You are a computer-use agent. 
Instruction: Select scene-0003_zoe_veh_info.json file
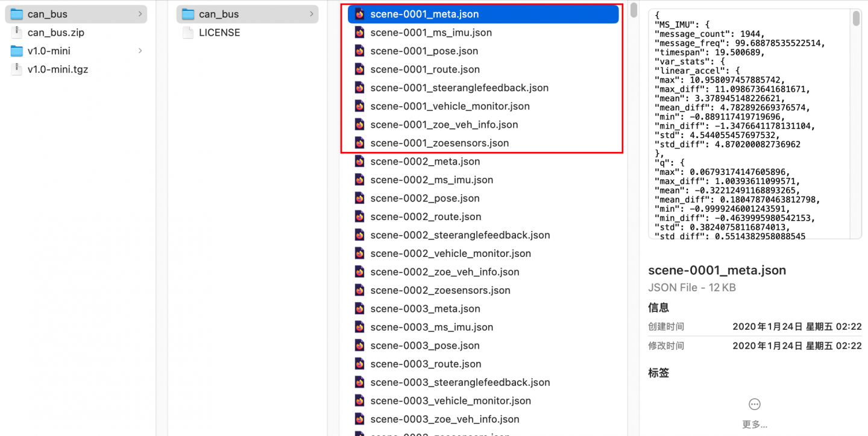point(444,419)
